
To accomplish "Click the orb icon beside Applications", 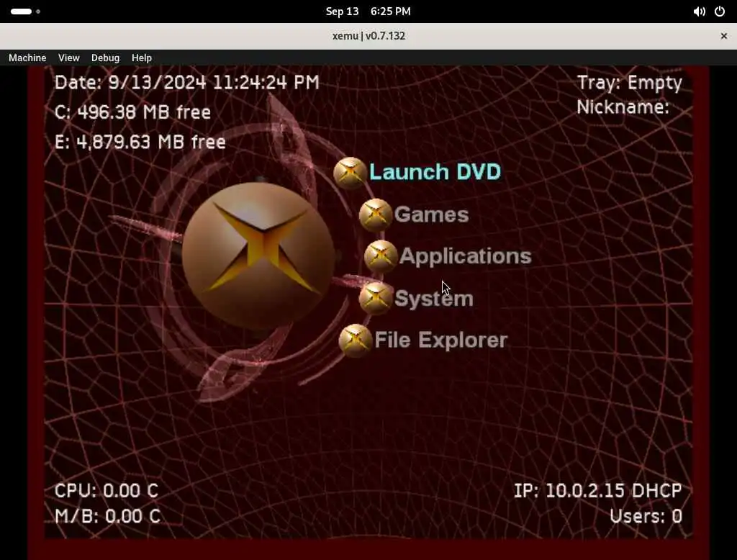I will [x=381, y=256].
